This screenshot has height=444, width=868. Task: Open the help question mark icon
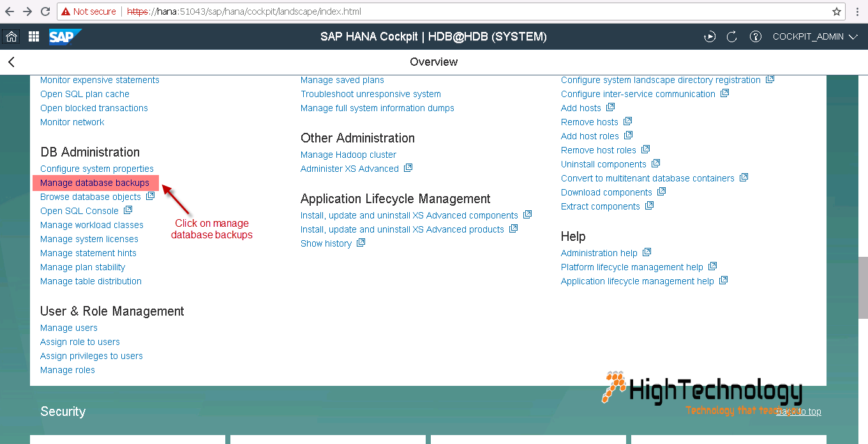pyautogui.click(x=756, y=37)
